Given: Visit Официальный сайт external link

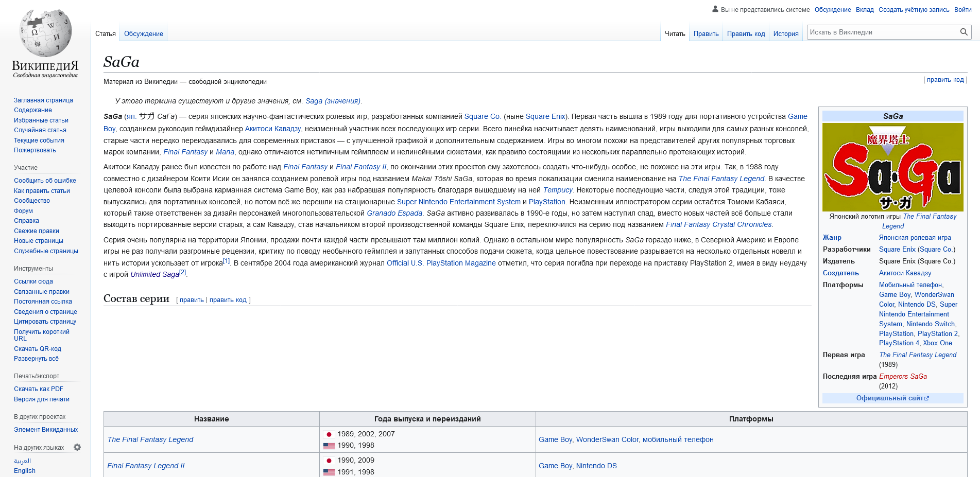Looking at the screenshot, I should click(x=892, y=398).
